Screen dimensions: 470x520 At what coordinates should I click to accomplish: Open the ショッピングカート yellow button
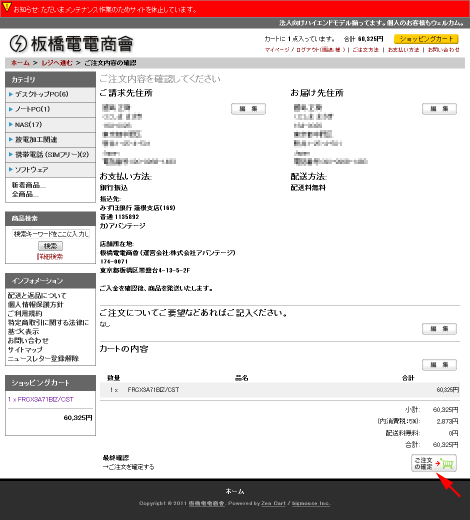coord(426,39)
